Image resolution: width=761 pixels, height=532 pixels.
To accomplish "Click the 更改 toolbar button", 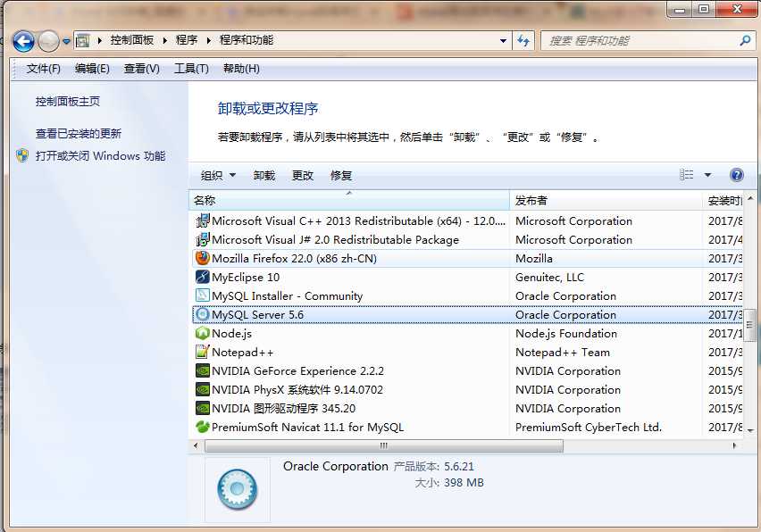I will tap(303, 176).
